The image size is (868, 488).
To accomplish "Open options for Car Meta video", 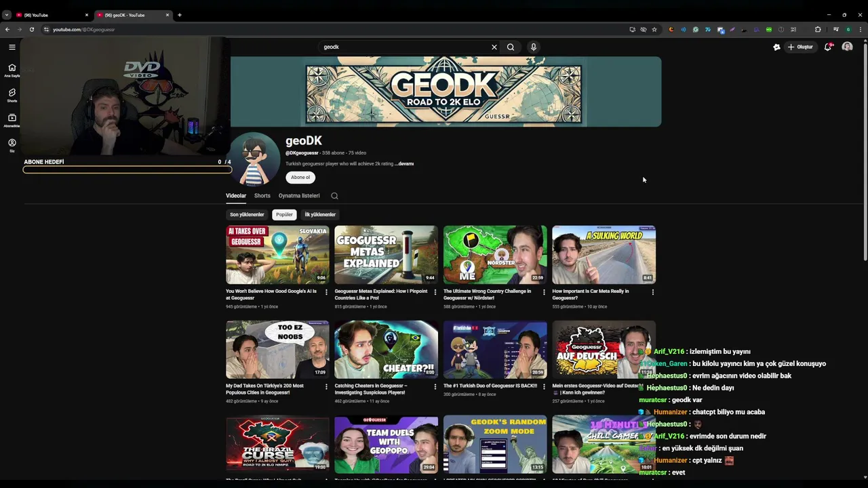I will 653,292.
